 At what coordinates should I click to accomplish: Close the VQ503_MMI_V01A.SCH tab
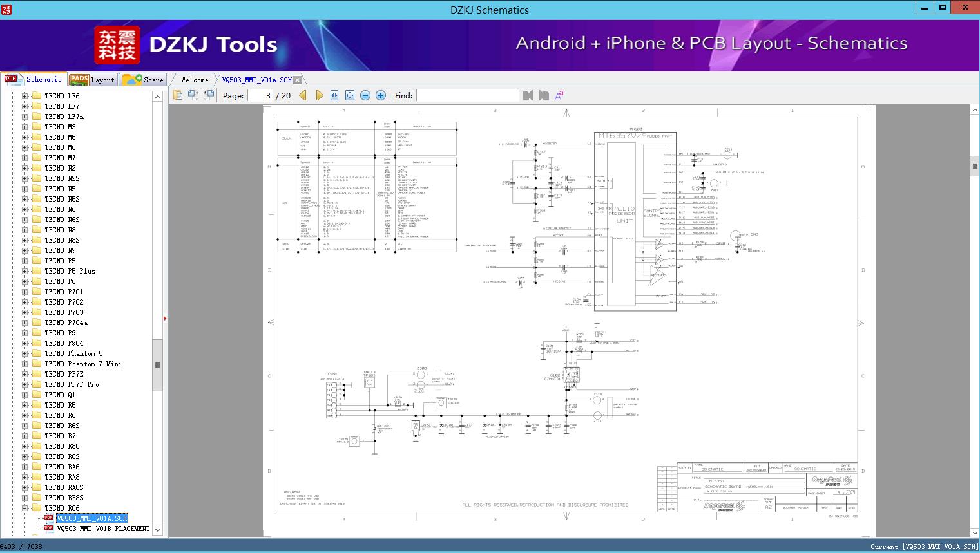297,80
